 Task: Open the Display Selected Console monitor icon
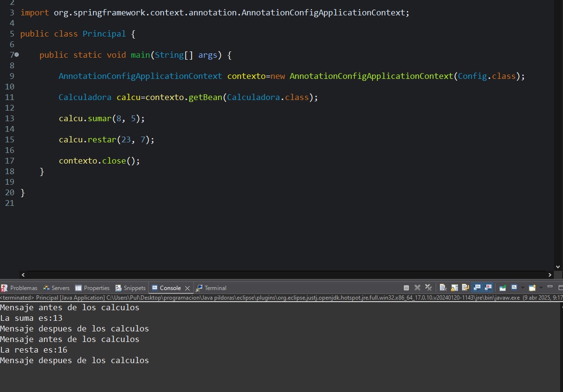pos(514,288)
